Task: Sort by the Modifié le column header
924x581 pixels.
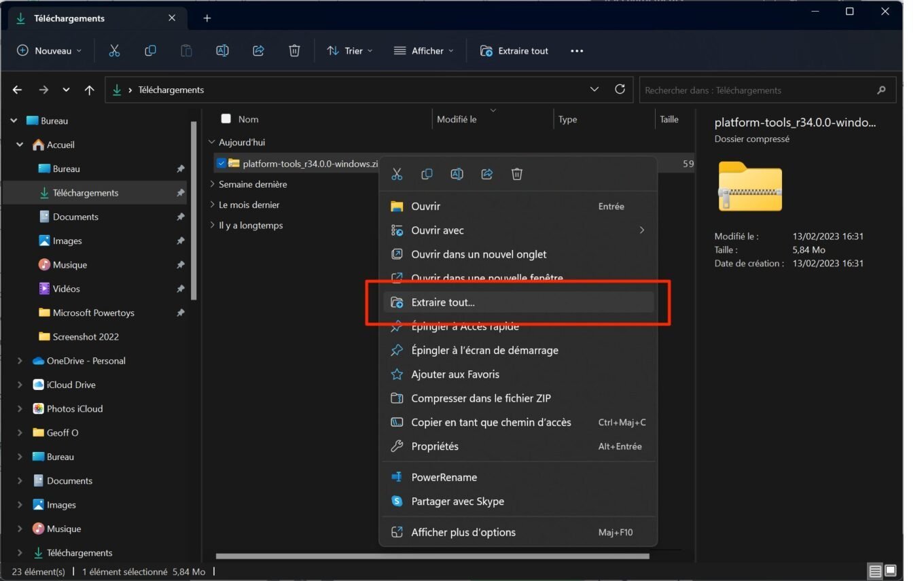Action: click(457, 119)
